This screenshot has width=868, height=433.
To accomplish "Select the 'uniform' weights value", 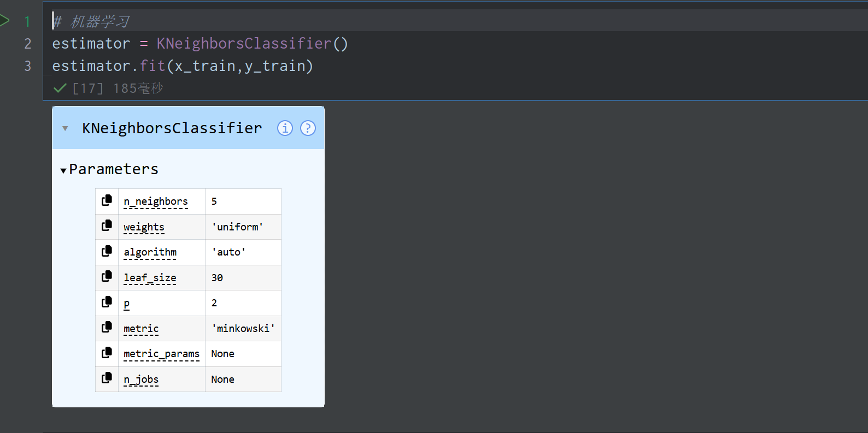I will (x=237, y=227).
